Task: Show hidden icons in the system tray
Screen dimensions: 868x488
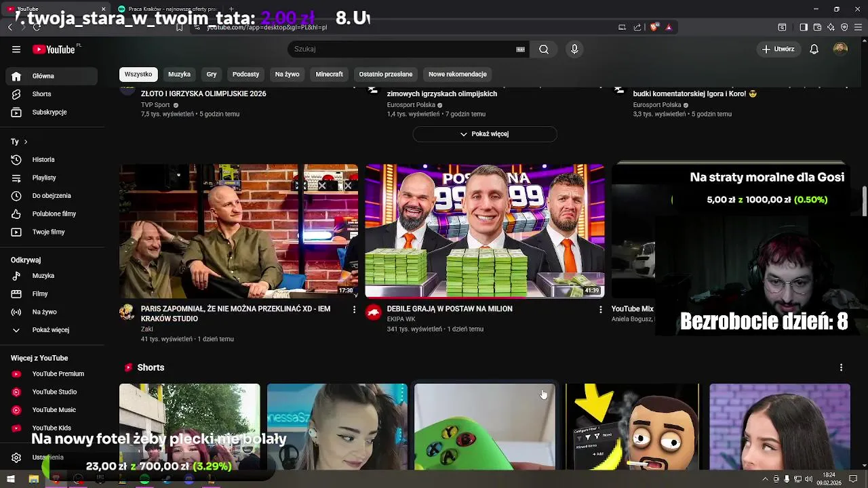Action: point(766,479)
